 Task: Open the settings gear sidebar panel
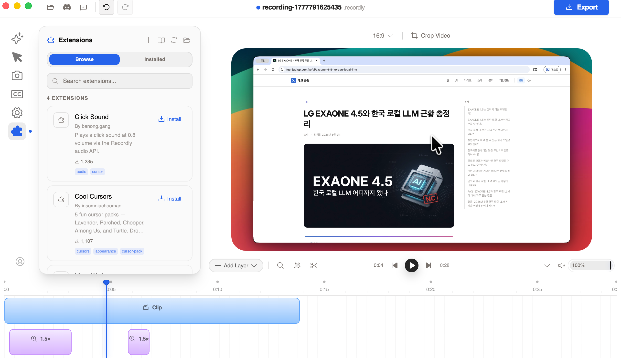click(17, 113)
